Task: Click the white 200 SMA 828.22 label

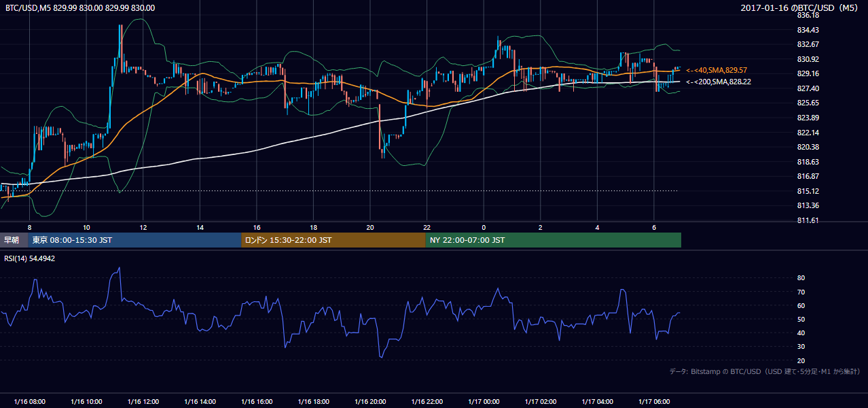Action: pyautogui.click(x=719, y=82)
